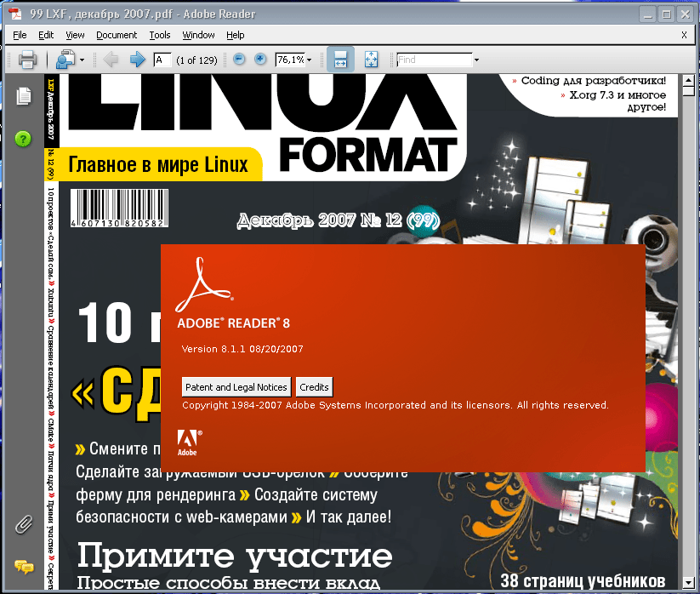Click the Credits button
Screen dimensions: 700x594
tap(314, 386)
